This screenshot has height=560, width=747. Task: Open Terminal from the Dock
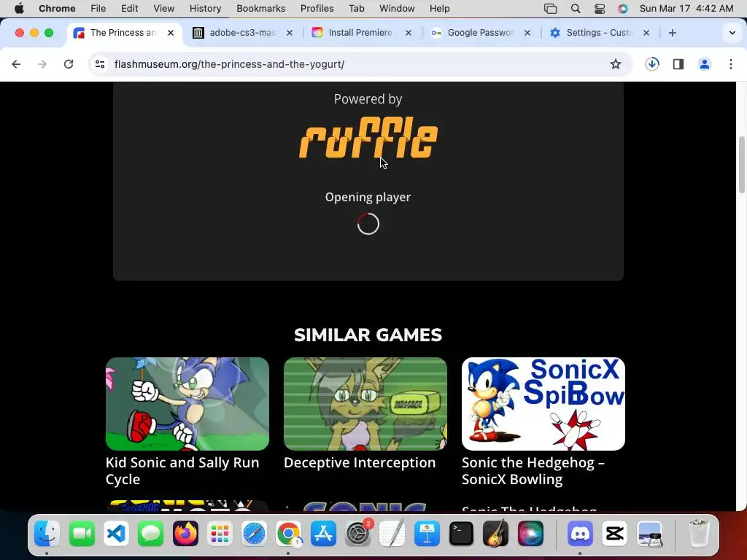(x=462, y=534)
